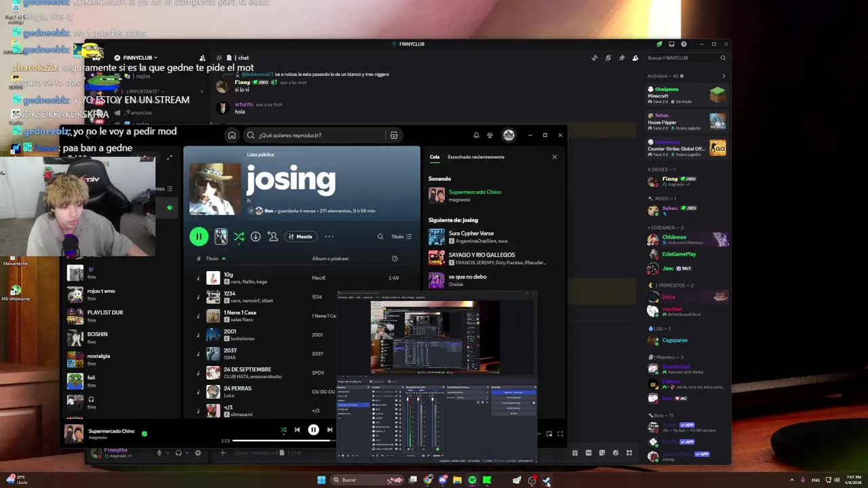Select the Cola tab

click(x=435, y=157)
